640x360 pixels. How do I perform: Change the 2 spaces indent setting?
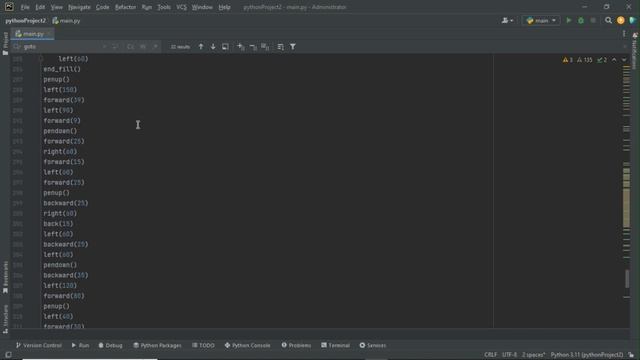(x=533, y=355)
